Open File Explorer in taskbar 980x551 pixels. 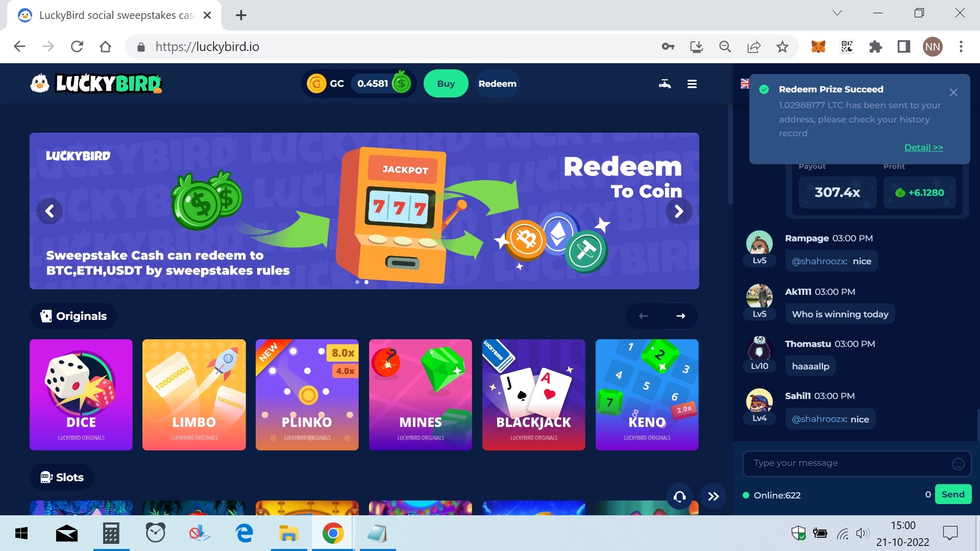288,534
